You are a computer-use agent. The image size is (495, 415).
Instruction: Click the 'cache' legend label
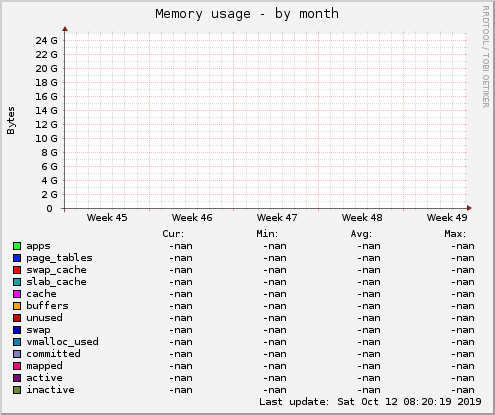[x=41, y=294]
